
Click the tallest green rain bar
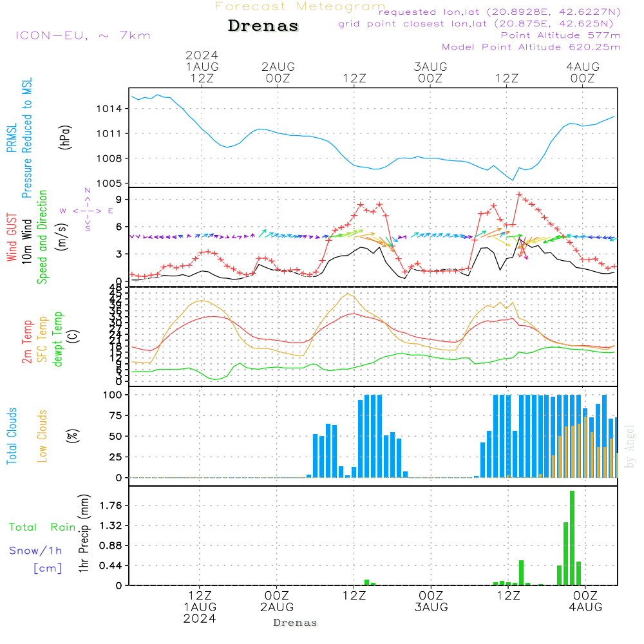tap(572, 538)
